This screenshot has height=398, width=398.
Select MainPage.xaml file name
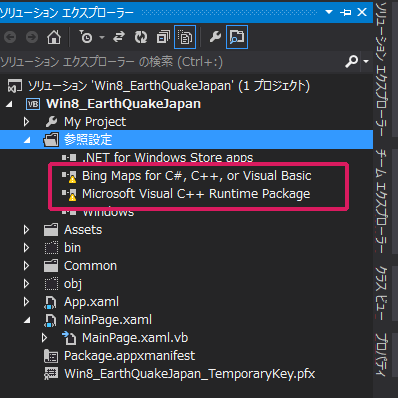pyautogui.click(x=108, y=320)
